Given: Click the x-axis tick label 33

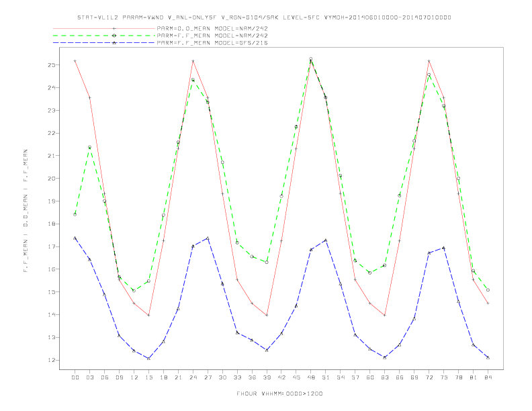Looking at the screenshot, I should pos(237,377).
